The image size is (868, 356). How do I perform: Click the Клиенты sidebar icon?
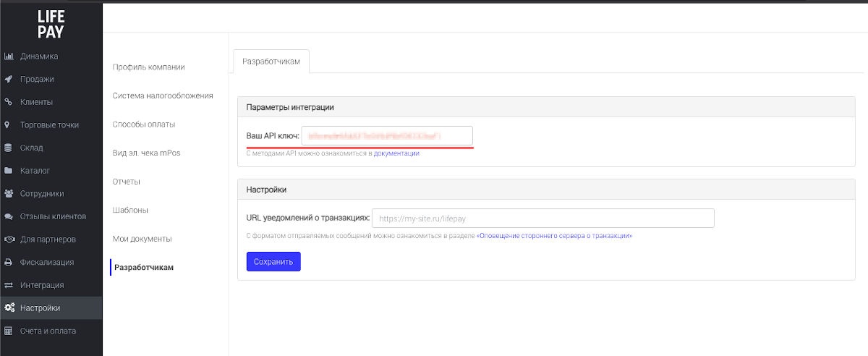coord(9,102)
